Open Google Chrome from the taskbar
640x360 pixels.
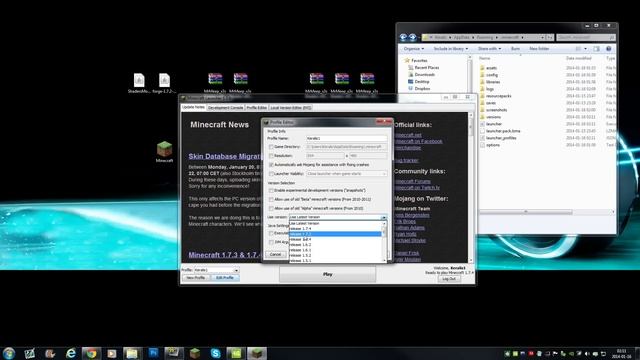tap(91, 353)
